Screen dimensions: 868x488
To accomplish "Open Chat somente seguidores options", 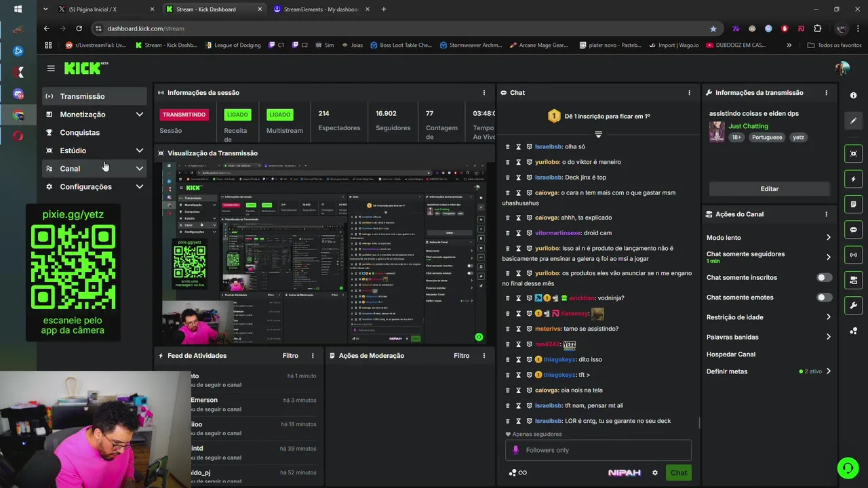I will [768, 257].
